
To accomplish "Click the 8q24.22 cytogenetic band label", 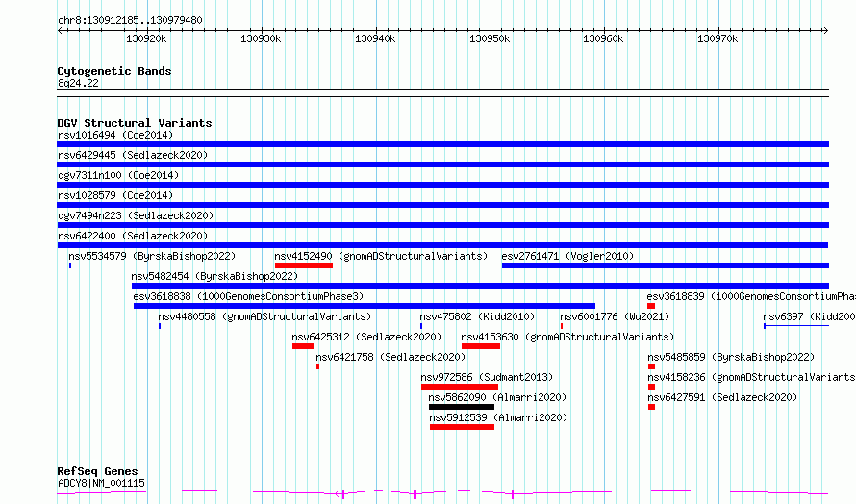I will coord(78,83).
